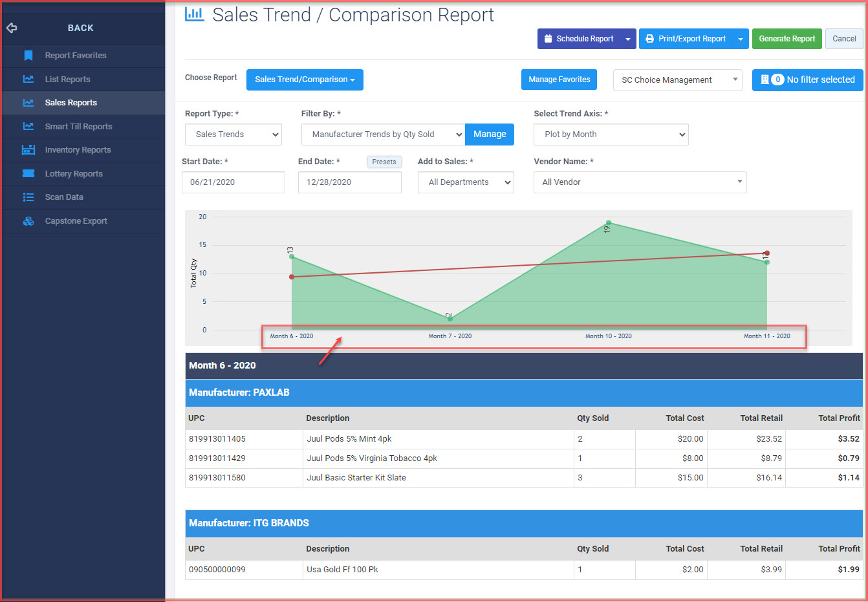Open the Schedule Report dropdown arrow
This screenshot has height=602, width=868.
[627, 39]
